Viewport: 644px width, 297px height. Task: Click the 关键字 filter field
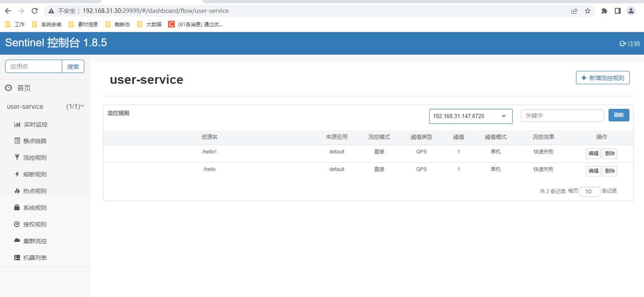coord(563,116)
